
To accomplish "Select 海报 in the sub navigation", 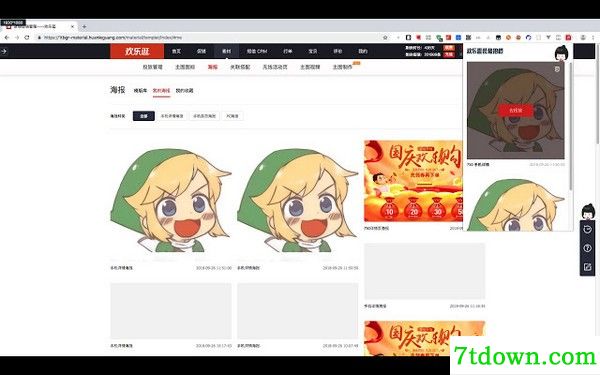I will [213, 67].
